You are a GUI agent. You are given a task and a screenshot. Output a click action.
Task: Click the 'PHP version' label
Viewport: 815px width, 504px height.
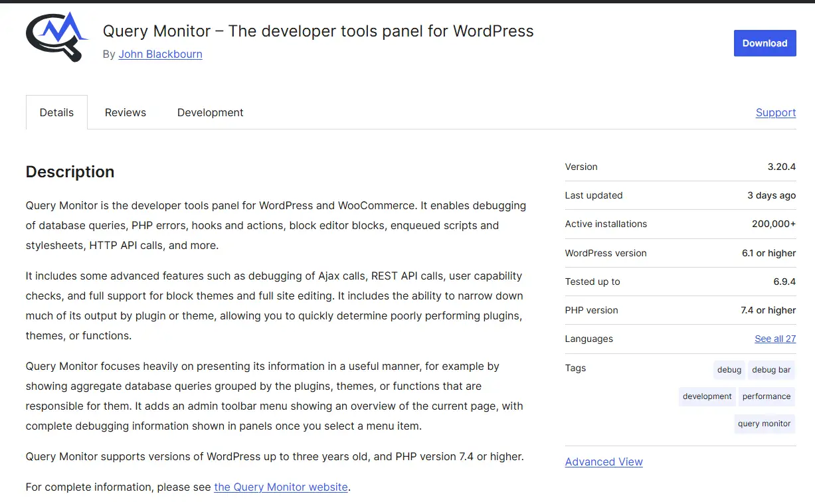tap(591, 310)
